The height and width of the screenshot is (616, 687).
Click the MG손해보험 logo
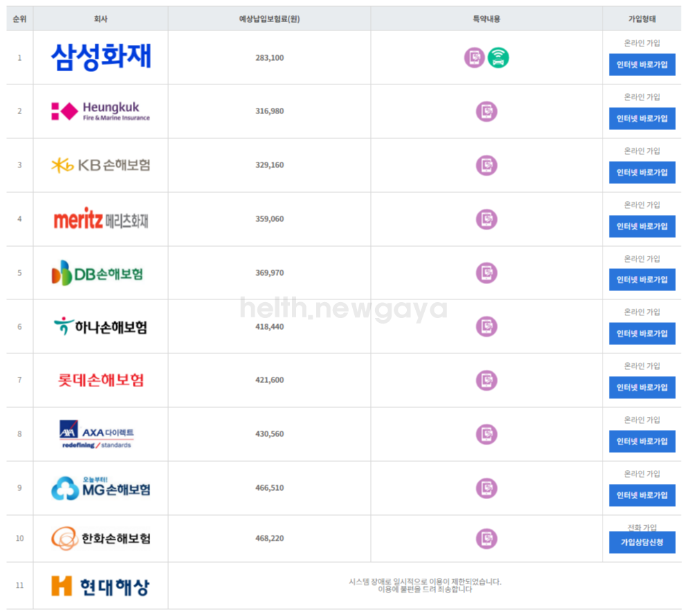click(101, 487)
